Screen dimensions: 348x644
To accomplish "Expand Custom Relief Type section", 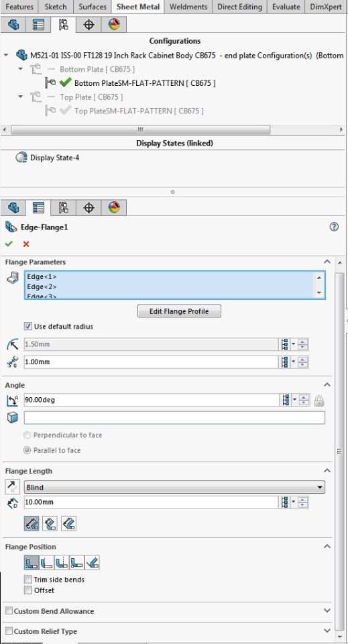I will 327,631.
